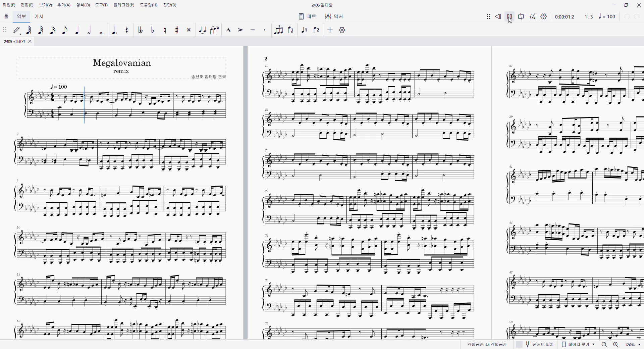The height and width of the screenshot is (349, 644).
Task: Click the Megalovanian title text
Action: click(x=122, y=63)
